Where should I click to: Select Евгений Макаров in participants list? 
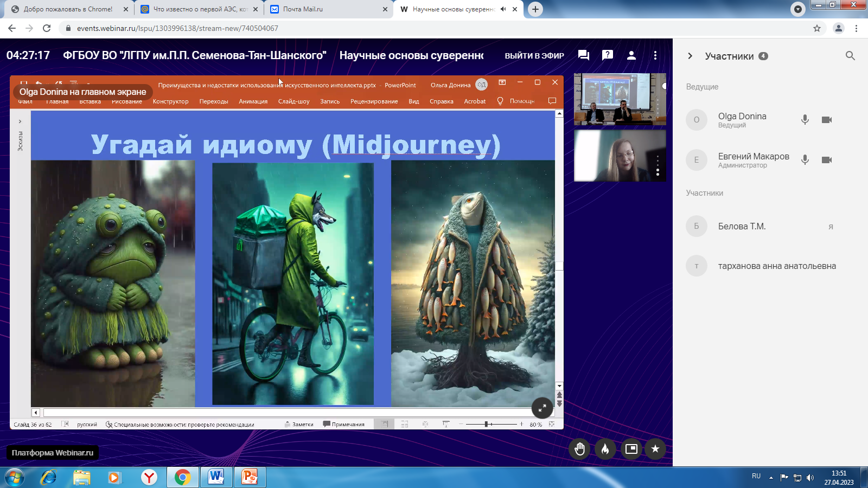pyautogui.click(x=754, y=156)
